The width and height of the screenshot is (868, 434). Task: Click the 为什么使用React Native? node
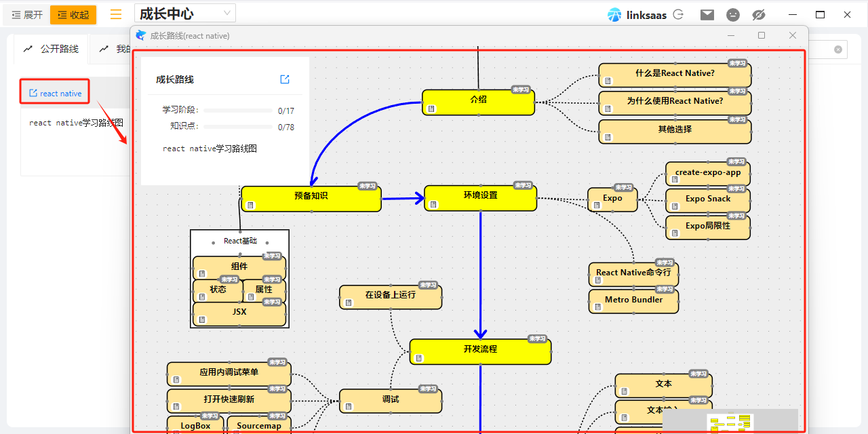[x=675, y=103]
